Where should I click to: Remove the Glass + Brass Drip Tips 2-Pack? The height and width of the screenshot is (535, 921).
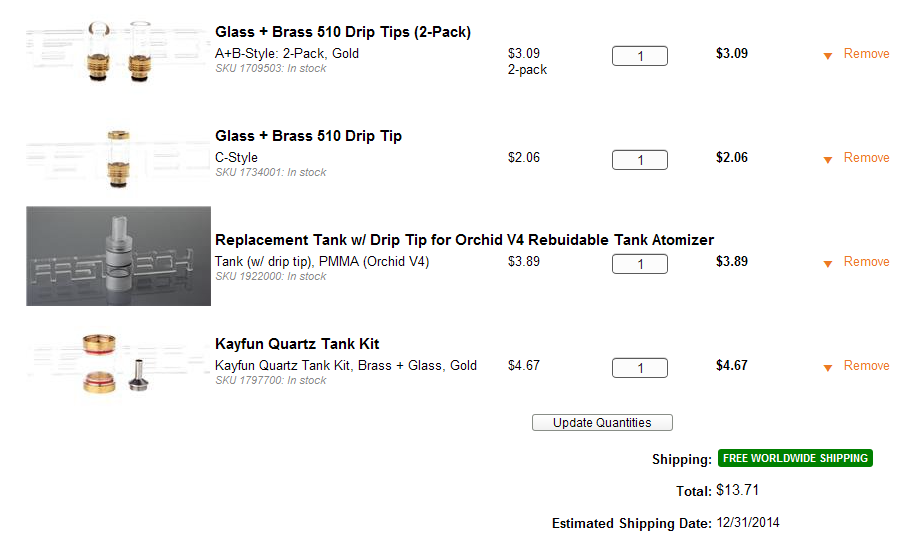point(866,54)
